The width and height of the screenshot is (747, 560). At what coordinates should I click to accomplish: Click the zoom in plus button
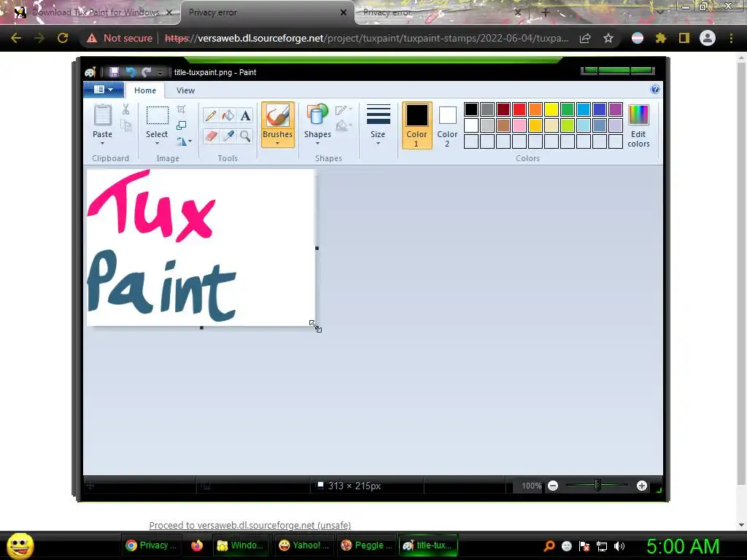point(642,486)
